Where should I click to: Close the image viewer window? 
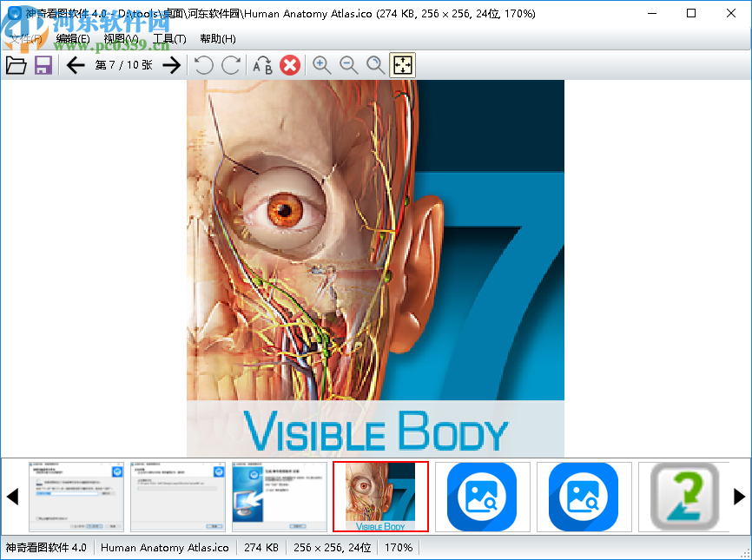[x=731, y=13]
